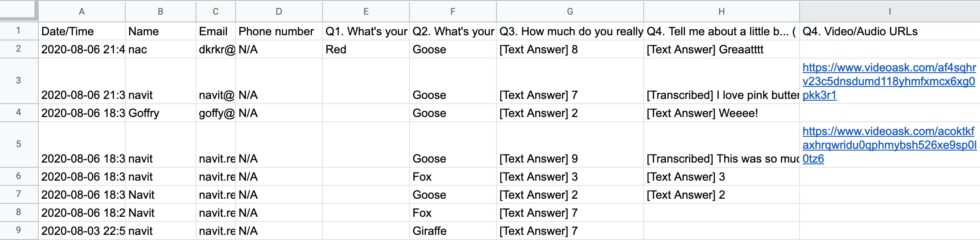Select the Q4. Video/Audio URLs header cell
980x240 pixels.
pos(890,31)
